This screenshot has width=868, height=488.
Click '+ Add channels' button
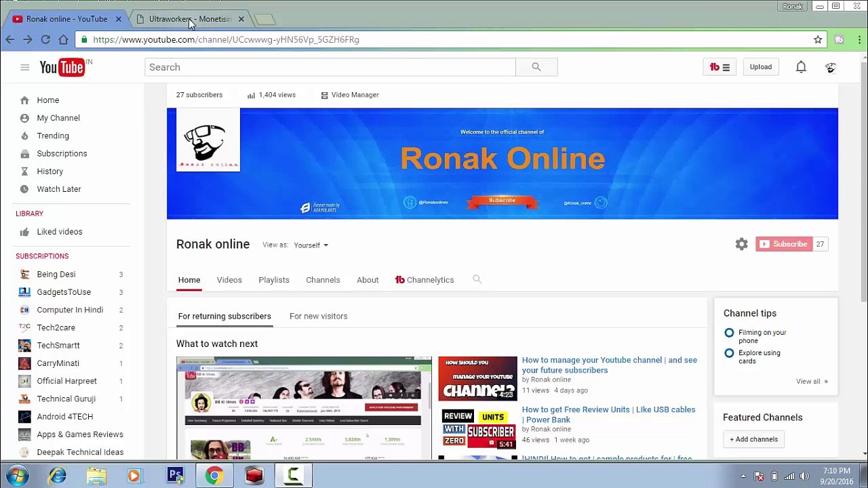tap(753, 439)
